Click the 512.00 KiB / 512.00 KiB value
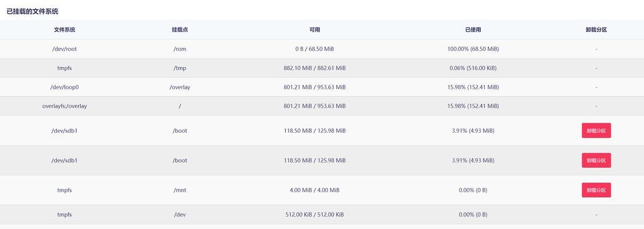This screenshot has height=229, width=644. click(x=315, y=215)
